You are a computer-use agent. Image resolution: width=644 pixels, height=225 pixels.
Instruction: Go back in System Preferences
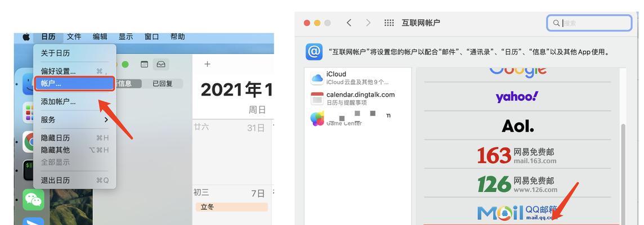tap(349, 23)
